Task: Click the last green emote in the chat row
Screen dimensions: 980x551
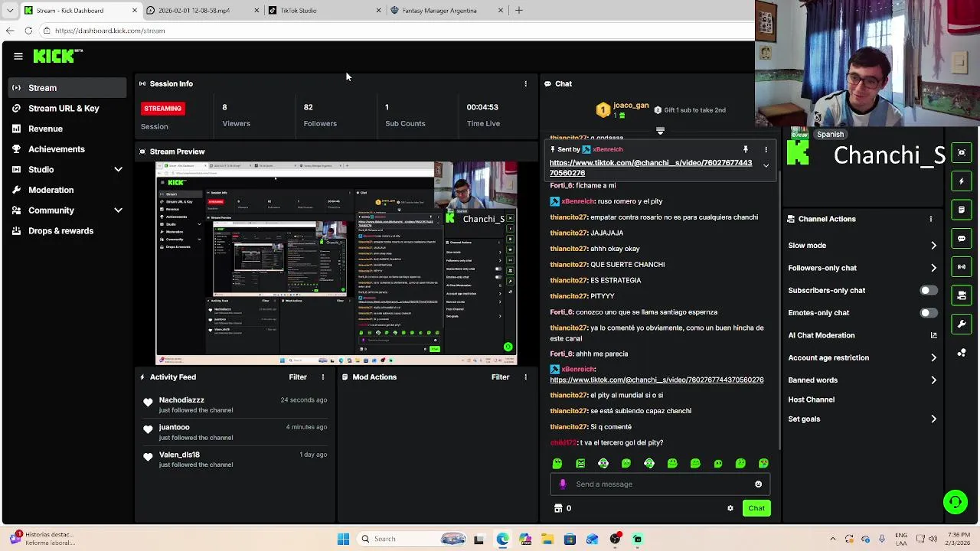Action: [x=763, y=463]
